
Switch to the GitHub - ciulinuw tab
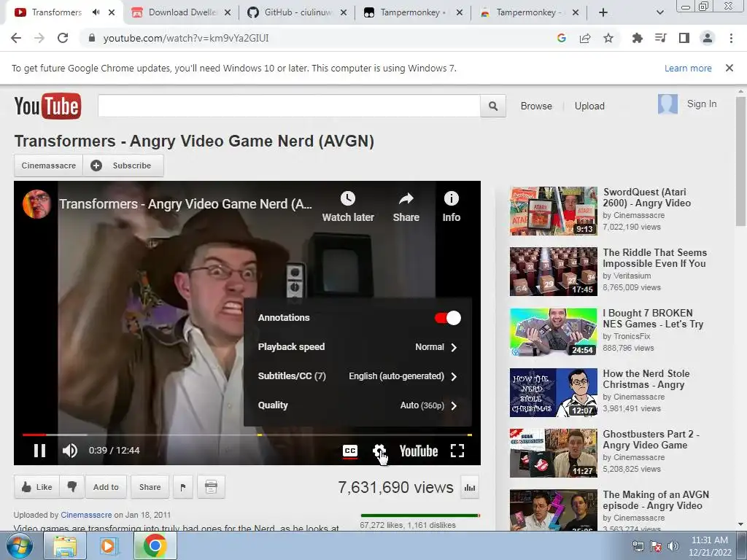click(x=298, y=12)
